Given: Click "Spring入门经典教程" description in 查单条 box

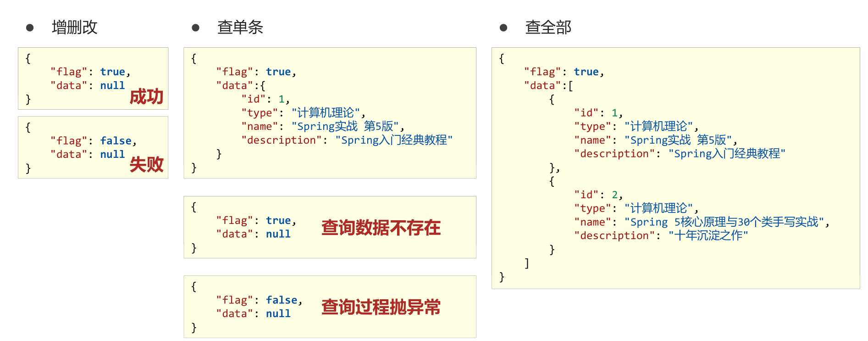Looking at the screenshot, I should point(394,140).
